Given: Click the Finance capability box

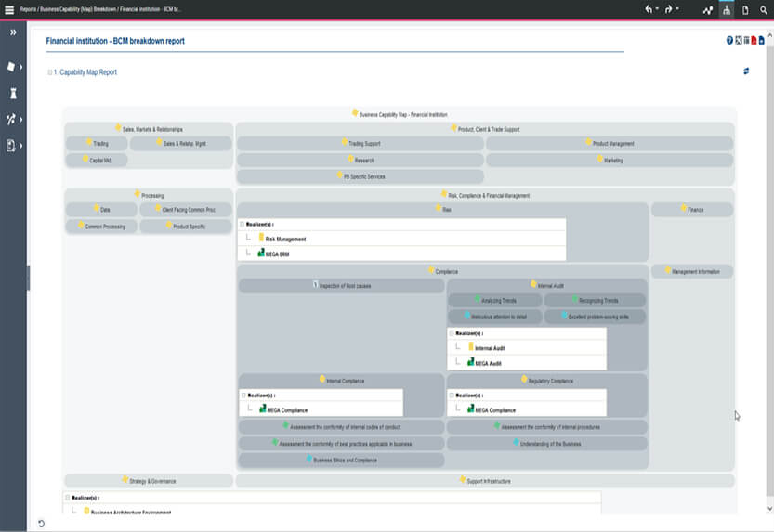Looking at the screenshot, I should pyautogui.click(x=692, y=210).
